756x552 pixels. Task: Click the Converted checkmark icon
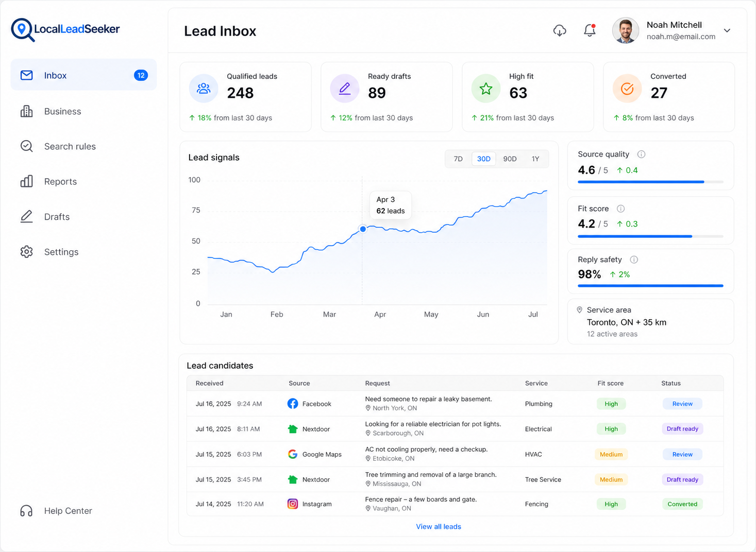tap(627, 89)
